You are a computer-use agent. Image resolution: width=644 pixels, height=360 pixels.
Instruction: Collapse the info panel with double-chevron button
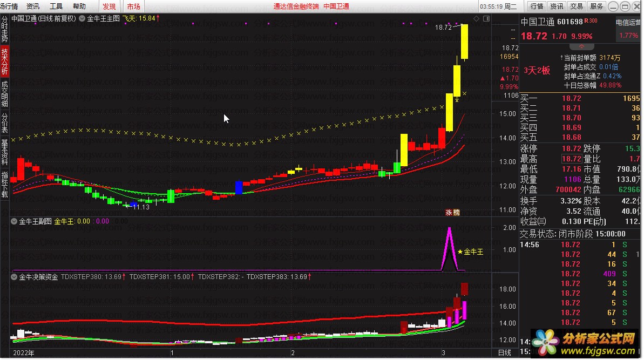tap(581, 46)
